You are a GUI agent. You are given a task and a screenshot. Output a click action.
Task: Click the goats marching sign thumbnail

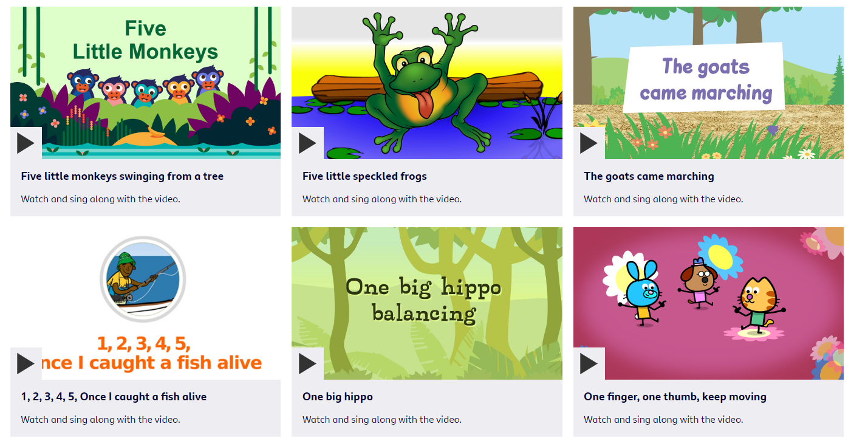tap(708, 83)
